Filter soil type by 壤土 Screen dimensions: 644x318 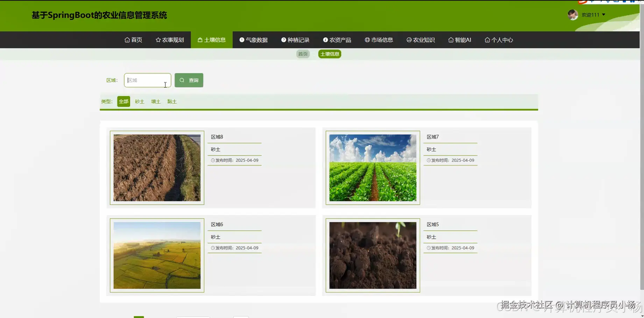click(x=156, y=101)
